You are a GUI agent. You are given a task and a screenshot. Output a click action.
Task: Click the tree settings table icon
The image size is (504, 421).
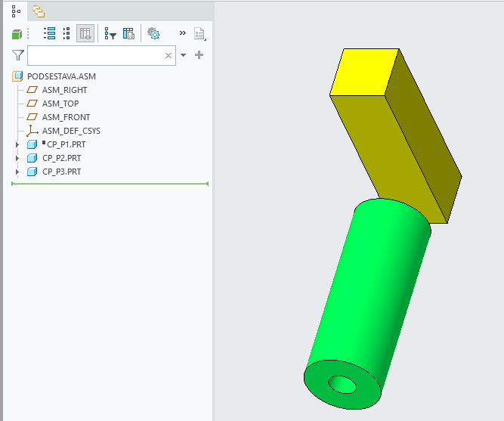[x=128, y=33]
